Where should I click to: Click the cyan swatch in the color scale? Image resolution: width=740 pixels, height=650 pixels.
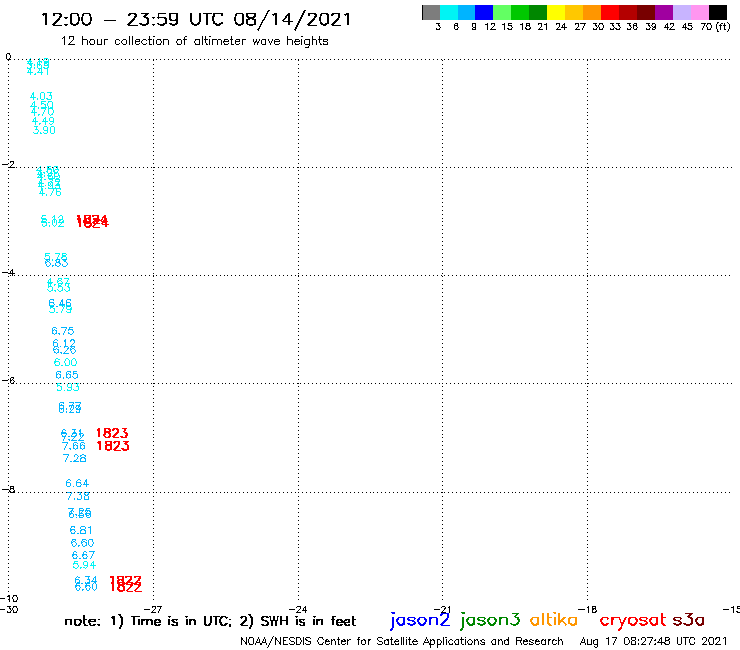point(449,12)
